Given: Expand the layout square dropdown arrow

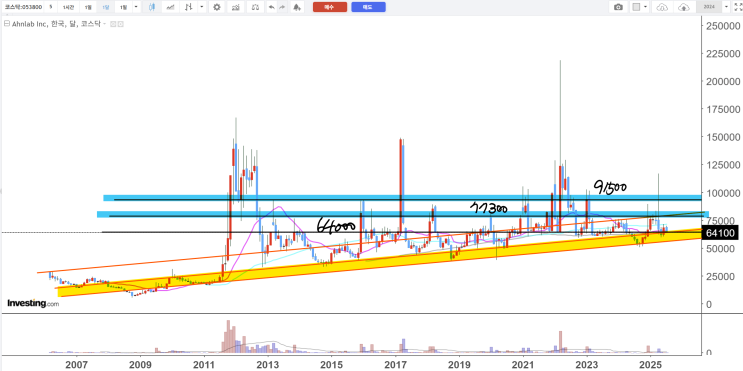Looking at the screenshot, I should 646,7.
